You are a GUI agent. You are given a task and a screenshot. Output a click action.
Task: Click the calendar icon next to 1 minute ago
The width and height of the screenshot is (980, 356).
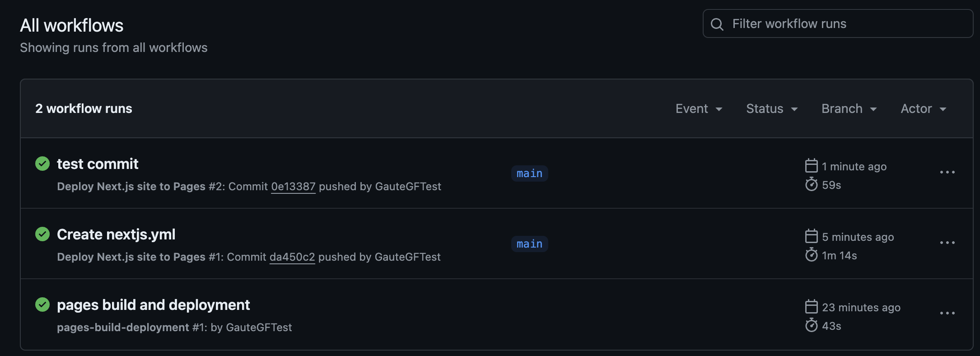pos(811,166)
